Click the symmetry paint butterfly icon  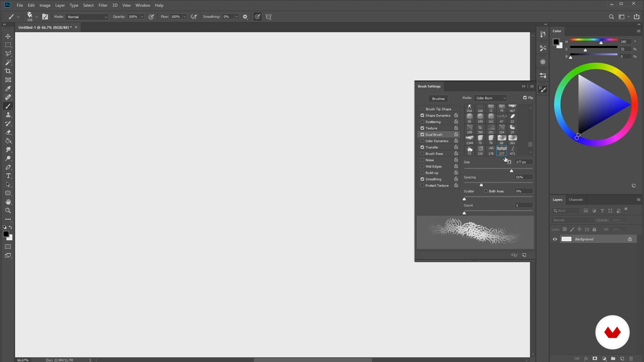[269, 17]
